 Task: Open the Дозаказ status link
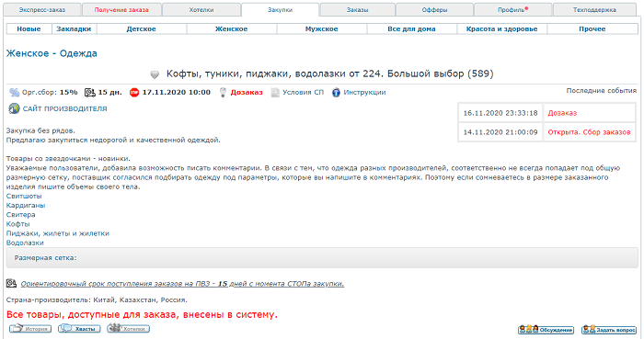coord(247,93)
